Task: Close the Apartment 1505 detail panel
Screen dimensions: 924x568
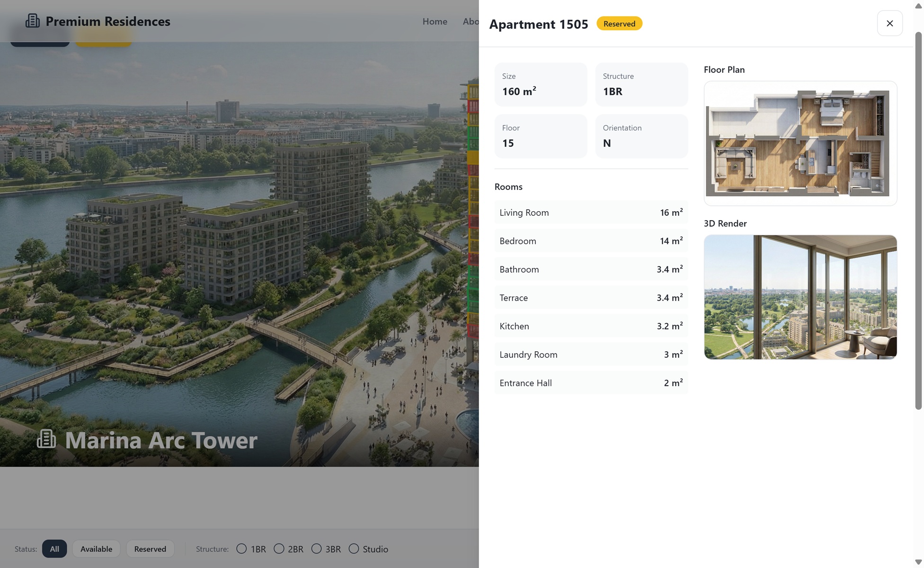Action: click(889, 23)
